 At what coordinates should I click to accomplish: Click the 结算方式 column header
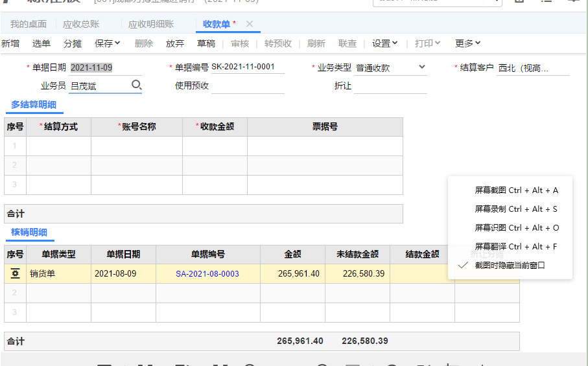(58, 127)
